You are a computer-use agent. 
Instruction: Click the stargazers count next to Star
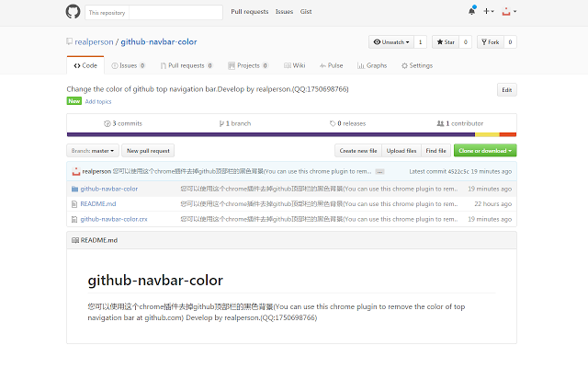click(466, 42)
